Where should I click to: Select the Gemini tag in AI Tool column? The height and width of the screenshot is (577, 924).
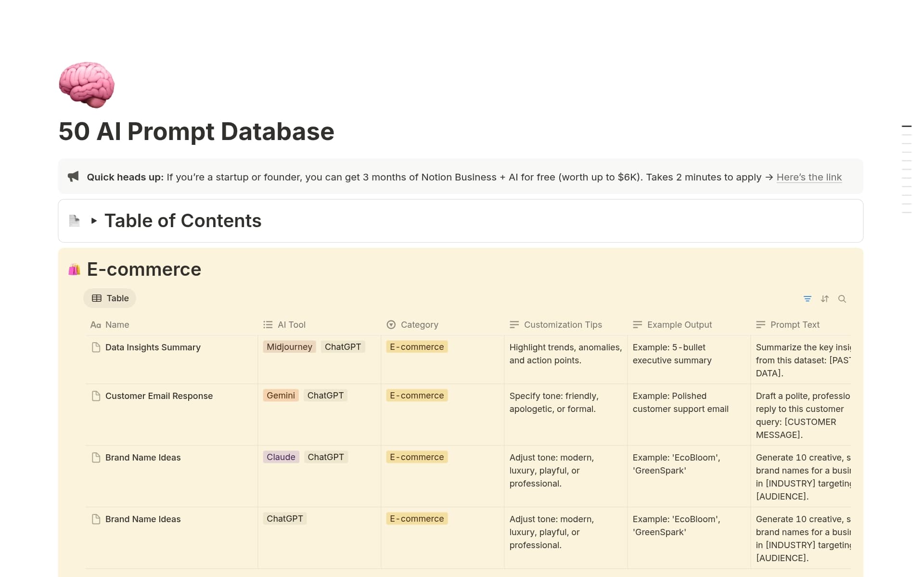point(281,395)
